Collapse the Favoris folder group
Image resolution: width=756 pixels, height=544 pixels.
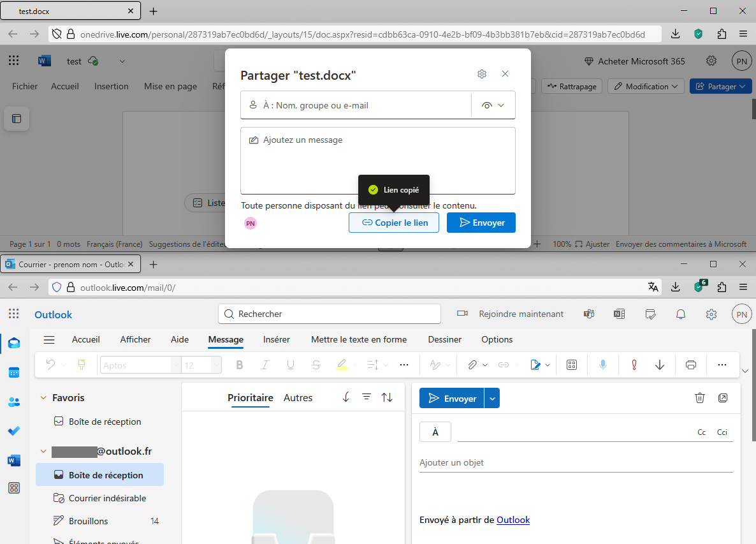(x=43, y=398)
